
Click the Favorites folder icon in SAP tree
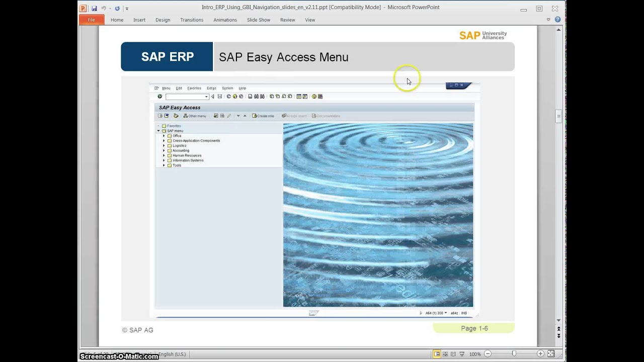tap(164, 126)
